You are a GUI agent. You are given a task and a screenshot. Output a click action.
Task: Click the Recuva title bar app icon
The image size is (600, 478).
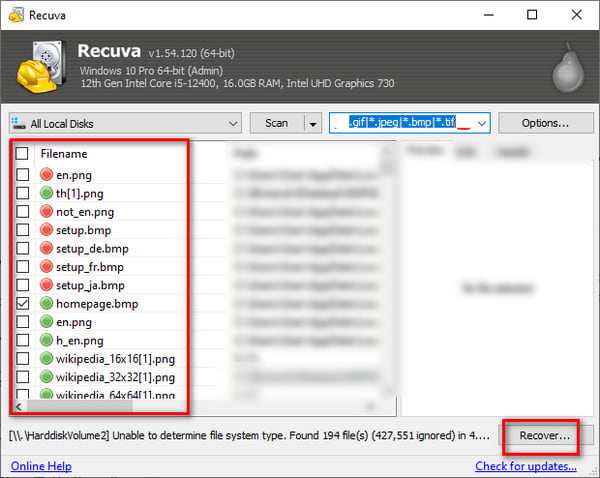tap(16, 15)
